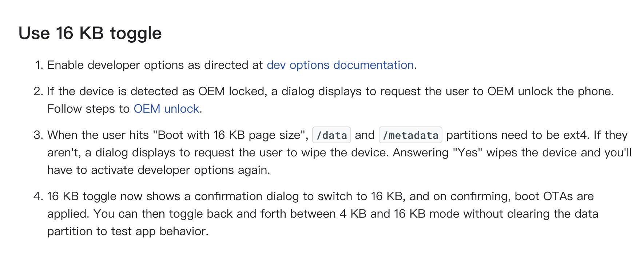The width and height of the screenshot is (644, 261).
Task: Click the quoted "Yes" word in step 3
Action: (x=468, y=152)
